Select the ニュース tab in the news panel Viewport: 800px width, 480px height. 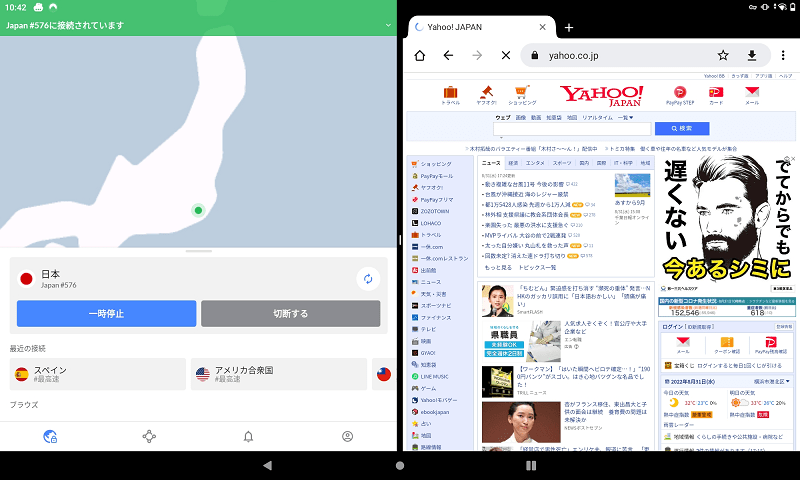pyautogui.click(x=491, y=163)
